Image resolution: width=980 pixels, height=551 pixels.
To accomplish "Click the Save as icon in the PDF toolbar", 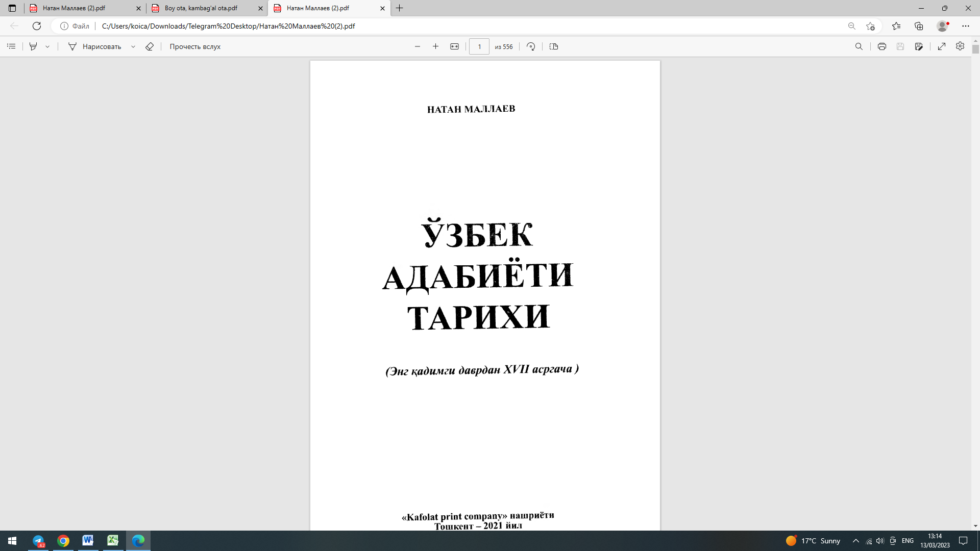I will (919, 46).
